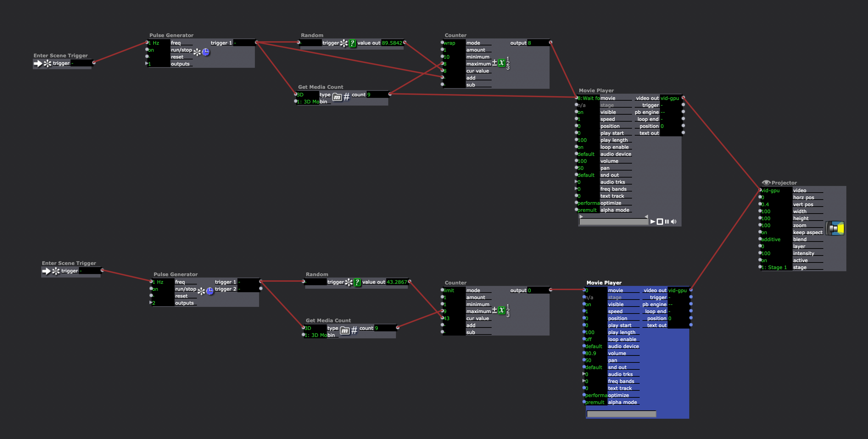Toggle Projector keep aspect value
The width and height of the screenshot is (868, 439).
777,232
